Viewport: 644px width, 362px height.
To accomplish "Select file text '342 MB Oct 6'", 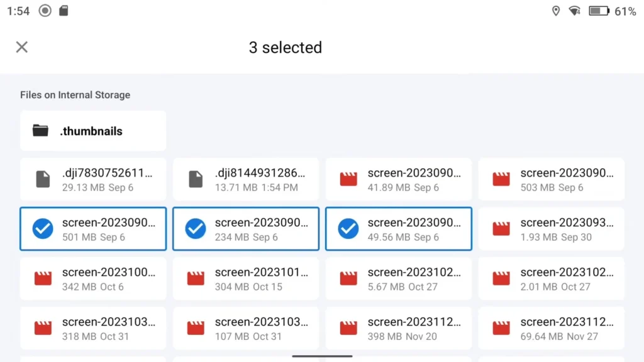I will click(x=93, y=287).
